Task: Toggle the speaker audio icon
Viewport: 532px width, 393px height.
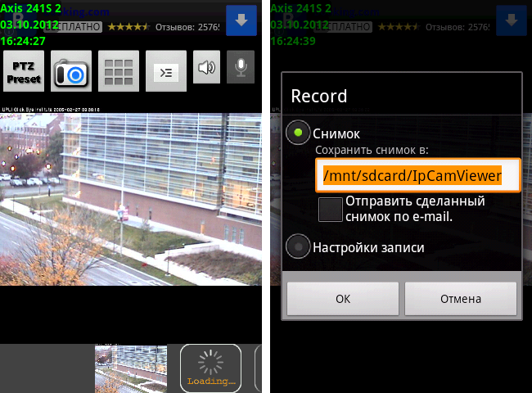Action: [206, 67]
